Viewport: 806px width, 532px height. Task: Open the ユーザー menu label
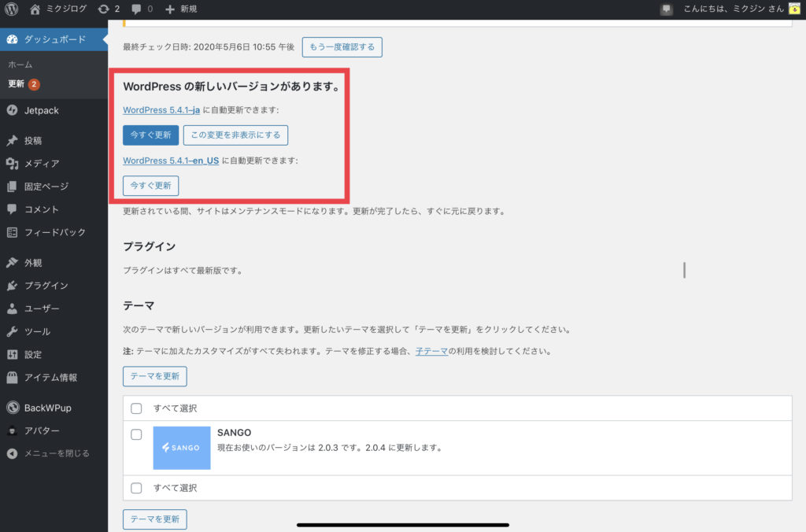43,308
